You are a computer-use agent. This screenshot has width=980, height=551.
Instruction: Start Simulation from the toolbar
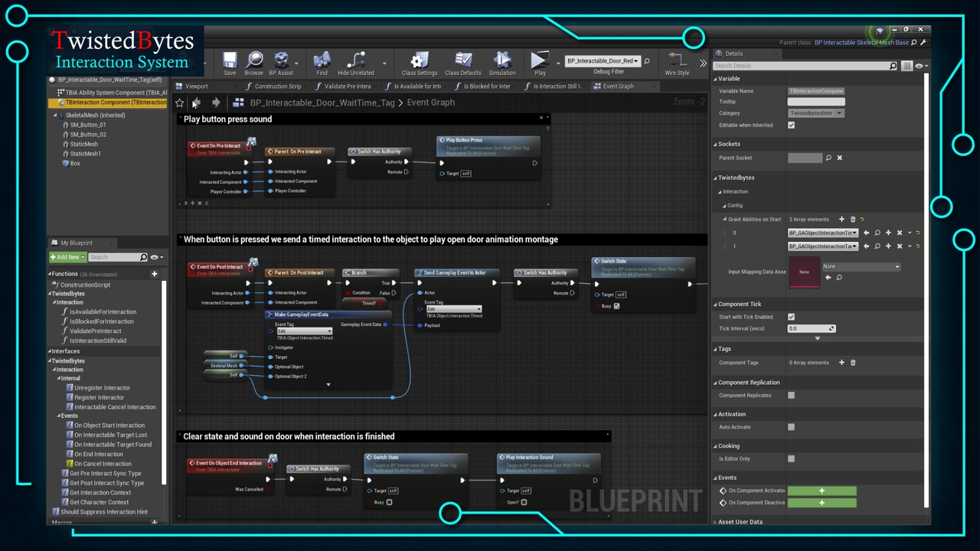(x=502, y=63)
